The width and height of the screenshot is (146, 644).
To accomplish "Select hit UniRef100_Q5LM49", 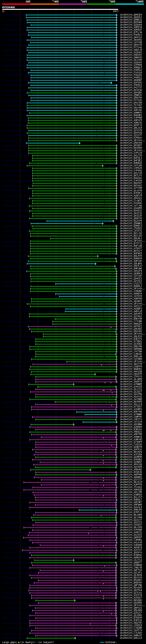I will pyautogui.click(x=131, y=610).
